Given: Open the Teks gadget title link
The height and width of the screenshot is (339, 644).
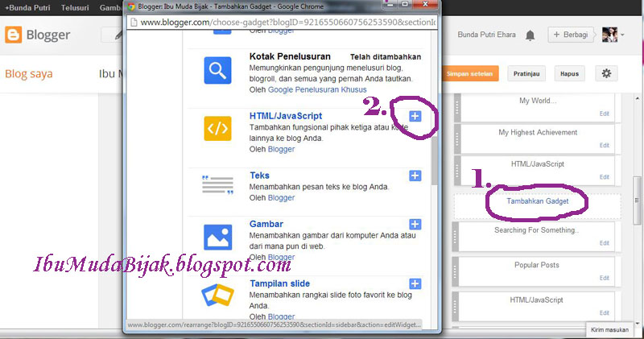Looking at the screenshot, I should pyautogui.click(x=259, y=176).
